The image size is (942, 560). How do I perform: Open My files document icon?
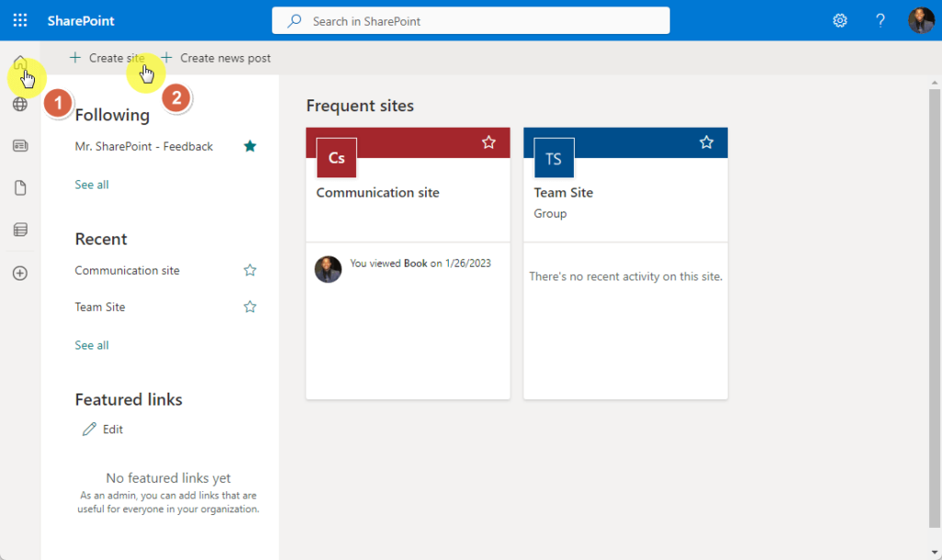(x=20, y=188)
